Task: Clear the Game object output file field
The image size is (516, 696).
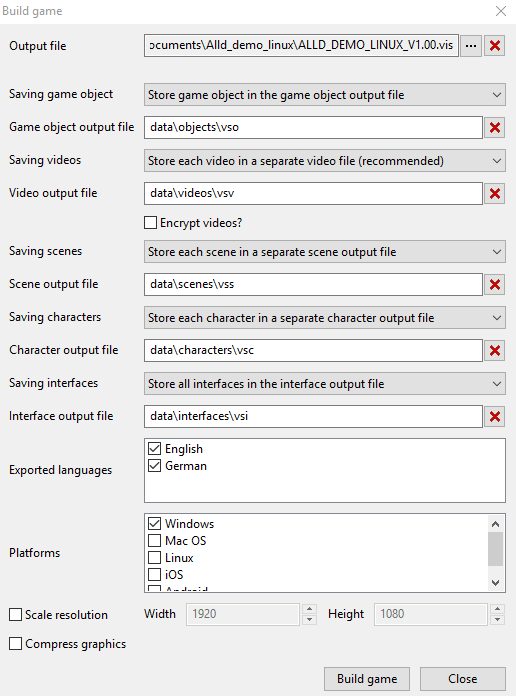Action: click(x=495, y=128)
